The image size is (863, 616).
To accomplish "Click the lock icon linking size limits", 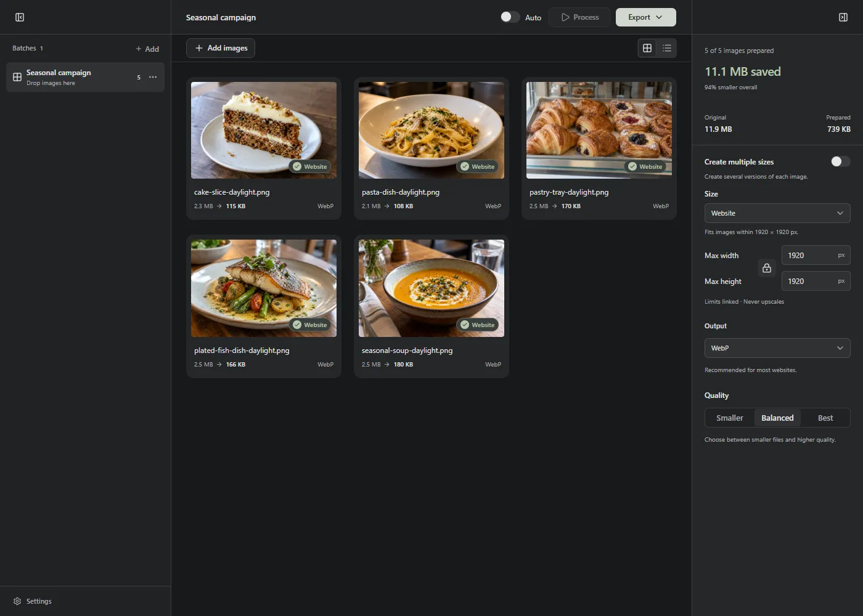I will point(767,268).
